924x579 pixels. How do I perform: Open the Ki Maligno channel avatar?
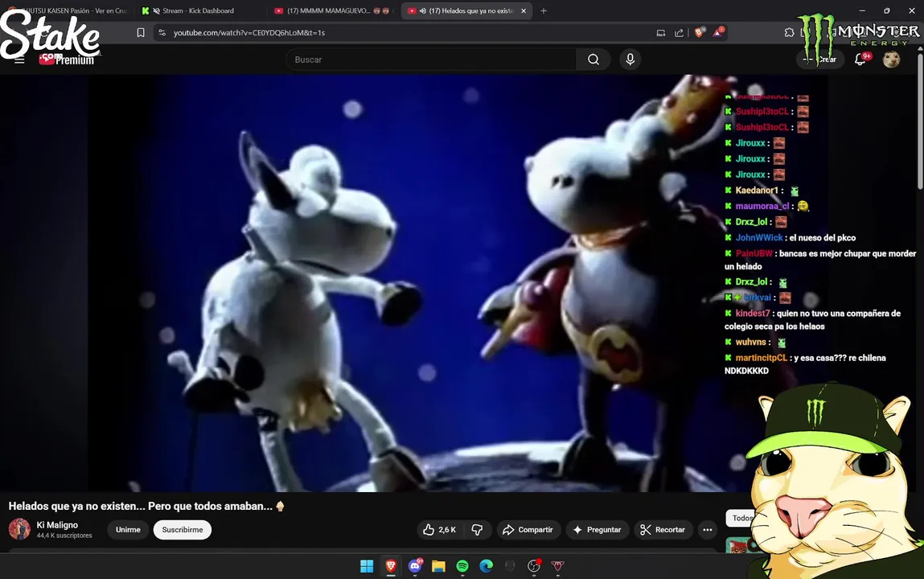[x=19, y=529]
